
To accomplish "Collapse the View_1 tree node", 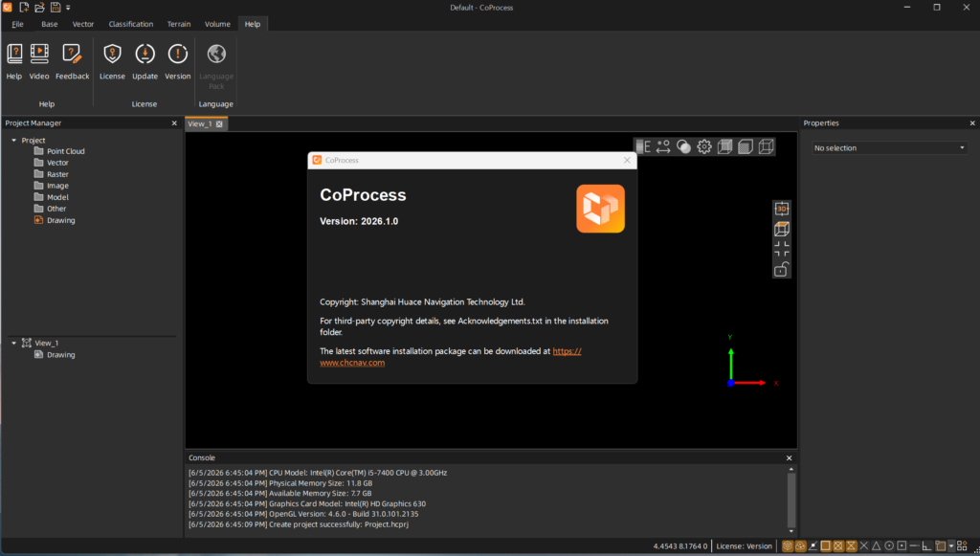I will pos(13,343).
